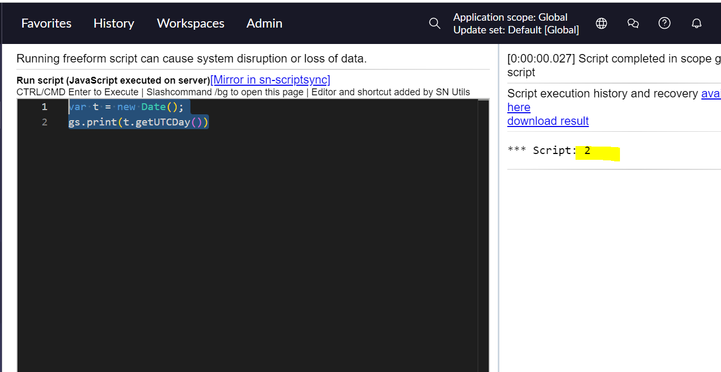Open the help question mark icon
The image size is (721, 372).
(x=664, y=23)
